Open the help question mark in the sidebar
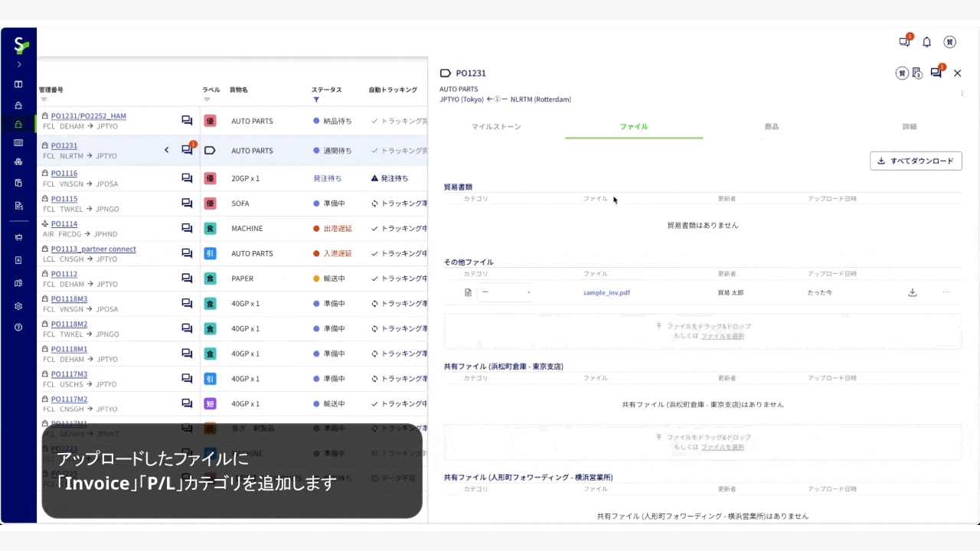980x551 pixels. 18,327
